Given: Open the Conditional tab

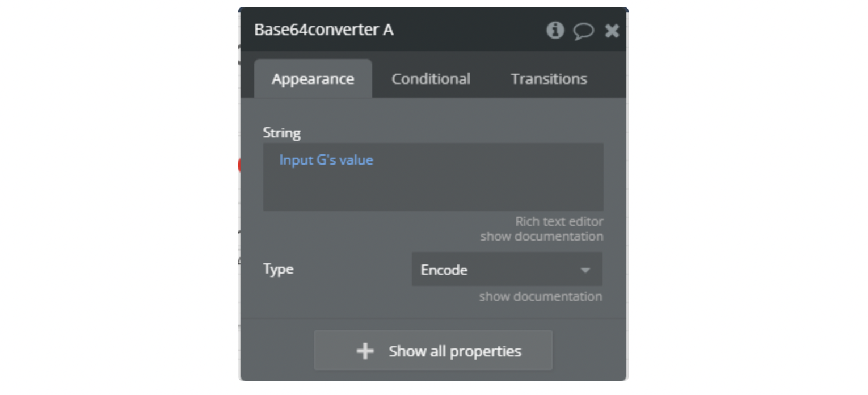Looking at the screenshot, I should [431, 79].
